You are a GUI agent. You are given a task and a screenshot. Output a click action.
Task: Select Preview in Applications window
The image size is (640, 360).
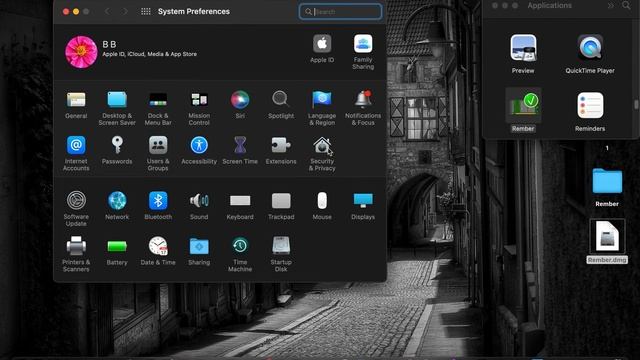523,54
